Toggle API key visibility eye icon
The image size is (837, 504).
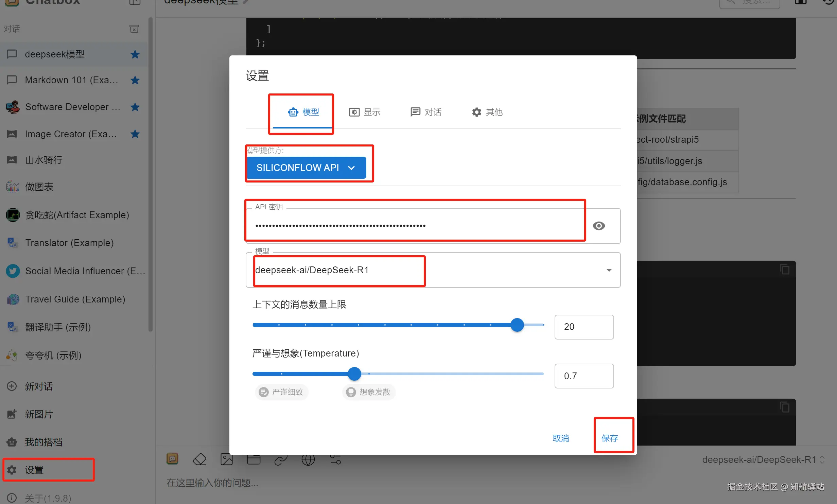pos(598,226)
